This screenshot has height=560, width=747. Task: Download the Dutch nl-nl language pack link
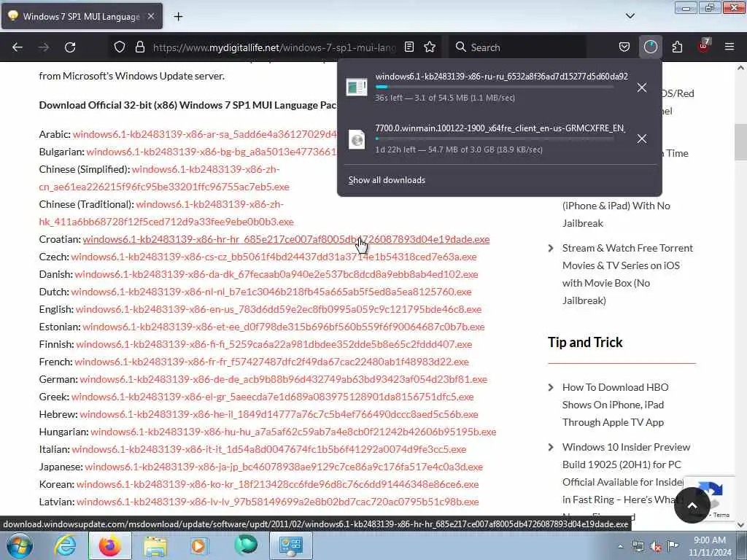[271, 292]
